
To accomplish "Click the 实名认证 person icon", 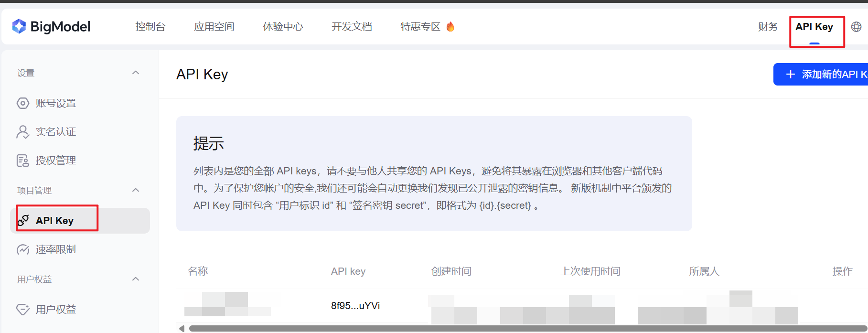I will (23, 132).
